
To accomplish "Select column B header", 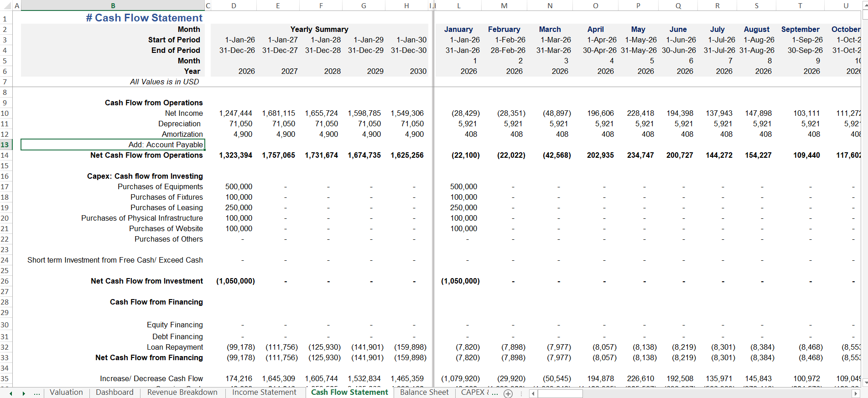I will [113, 5].
